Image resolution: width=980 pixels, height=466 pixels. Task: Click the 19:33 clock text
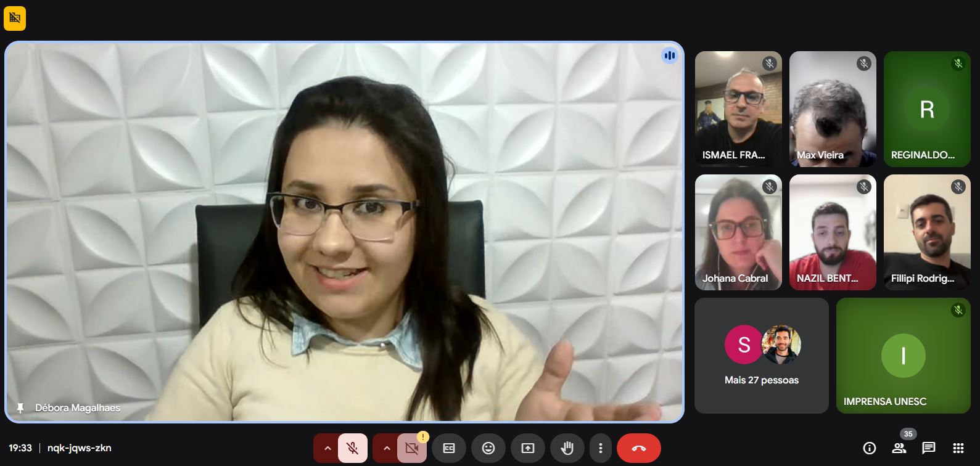20,448
